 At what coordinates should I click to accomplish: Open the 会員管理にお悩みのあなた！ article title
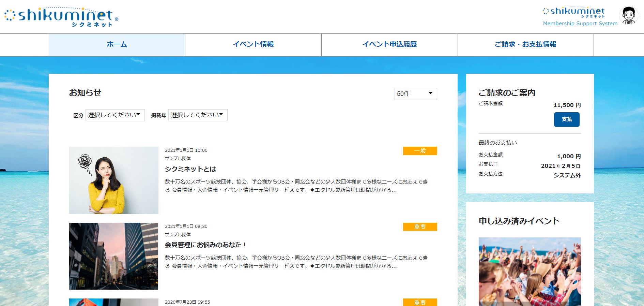click(x=206, y=245)
